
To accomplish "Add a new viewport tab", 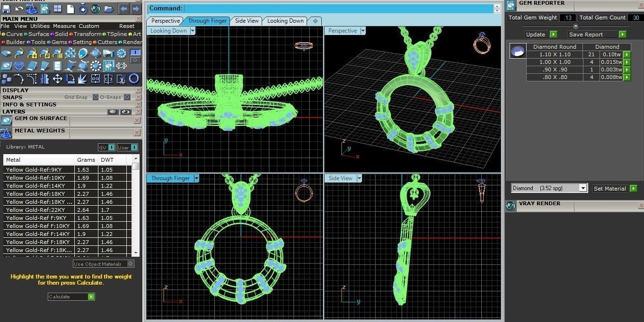I will [x=316, y=21].
